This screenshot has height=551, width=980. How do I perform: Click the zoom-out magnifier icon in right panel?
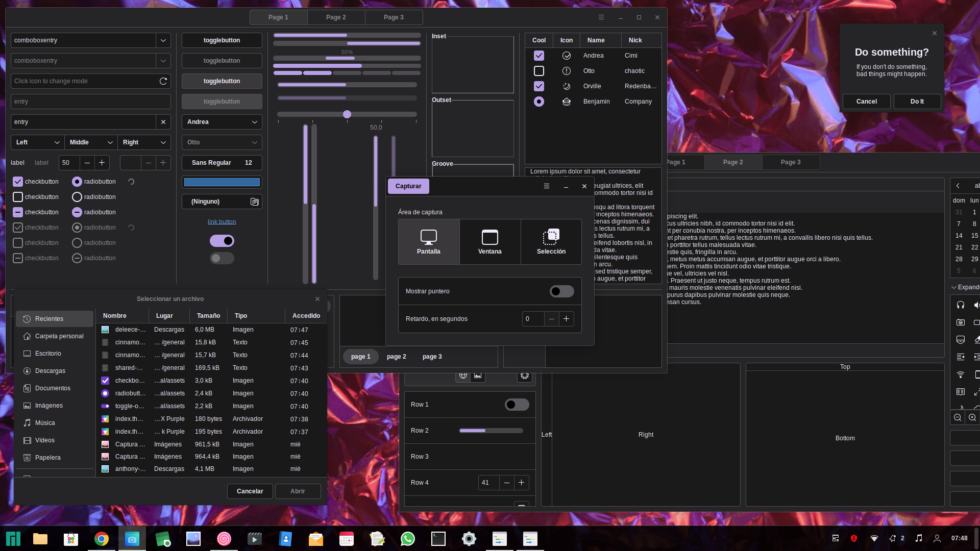coord(958,418)
